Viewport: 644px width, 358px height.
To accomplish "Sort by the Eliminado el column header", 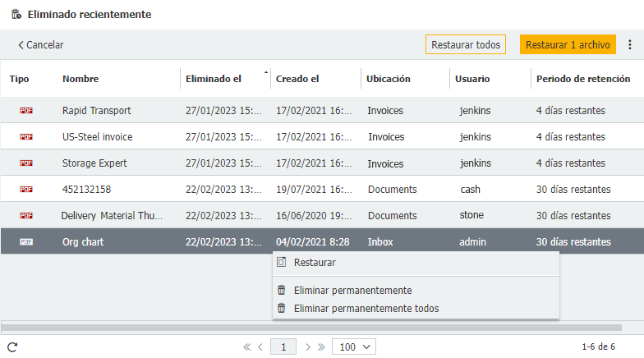I will 214,79.
